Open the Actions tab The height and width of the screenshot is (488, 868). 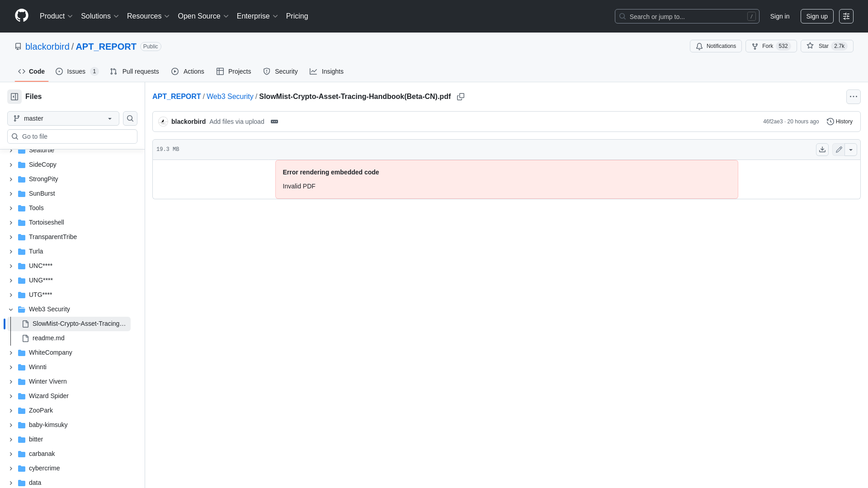coord(188,71)
